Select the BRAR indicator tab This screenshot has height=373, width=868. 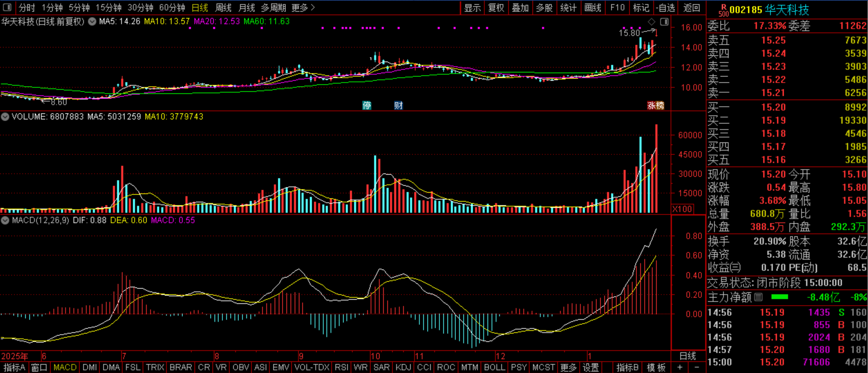pos(181,367)
